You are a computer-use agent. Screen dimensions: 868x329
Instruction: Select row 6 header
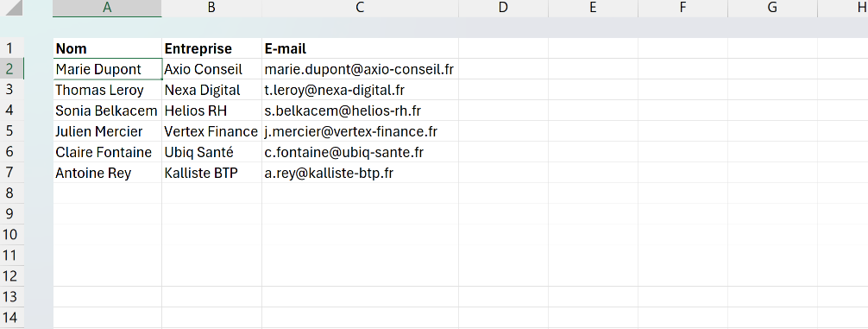(12, 152)
